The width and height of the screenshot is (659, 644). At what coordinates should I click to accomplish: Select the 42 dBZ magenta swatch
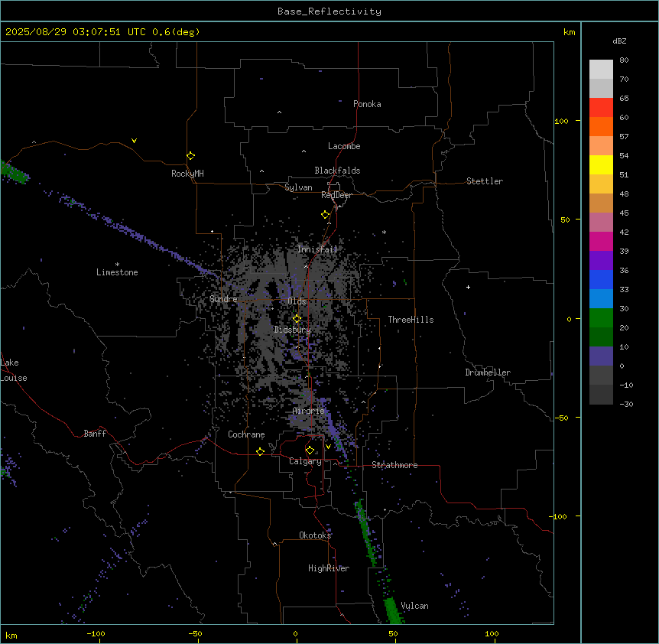coord(601,241)
